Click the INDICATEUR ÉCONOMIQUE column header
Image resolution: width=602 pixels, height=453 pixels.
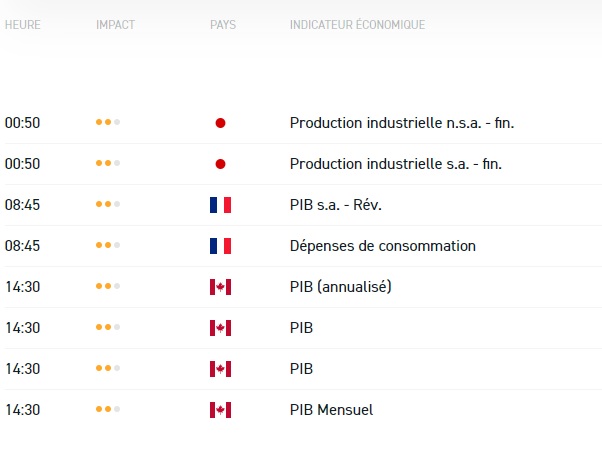coord(357,24)
